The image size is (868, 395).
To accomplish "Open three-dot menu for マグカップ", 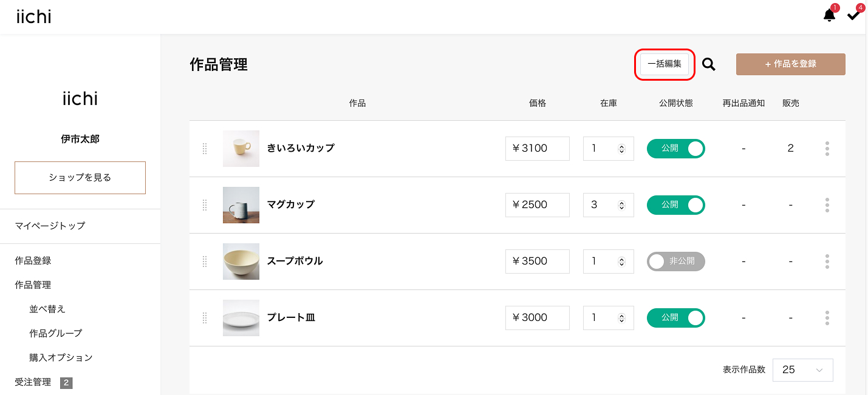I will pos(827,205).
